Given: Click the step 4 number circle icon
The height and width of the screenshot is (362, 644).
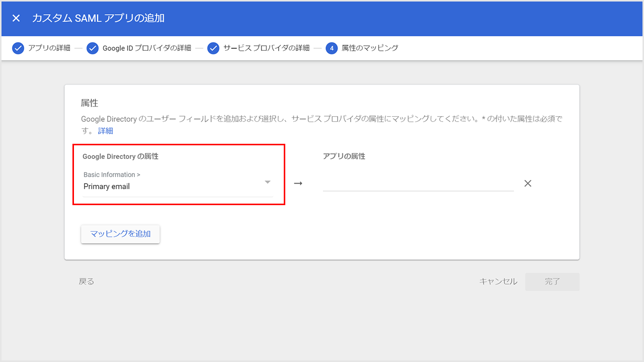Looking at the screenshot, I should pyautogui.click(x=332, y=48).
